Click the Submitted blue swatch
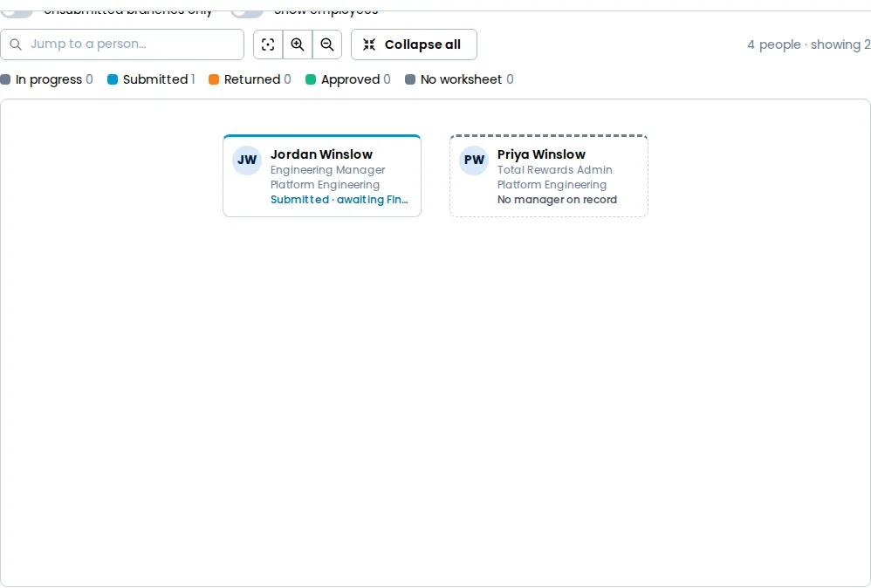The height and width of the screenshot is (588, 871). coord(113,79)
